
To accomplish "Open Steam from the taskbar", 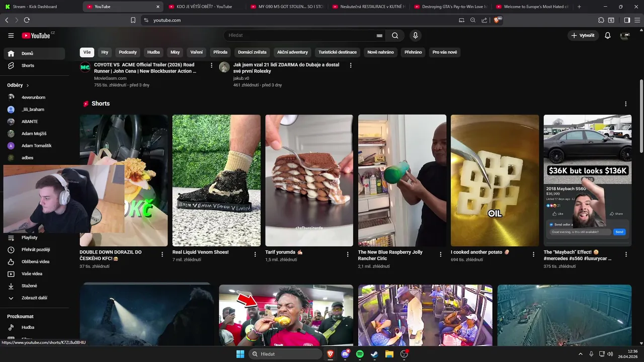I will click(374, 354).
